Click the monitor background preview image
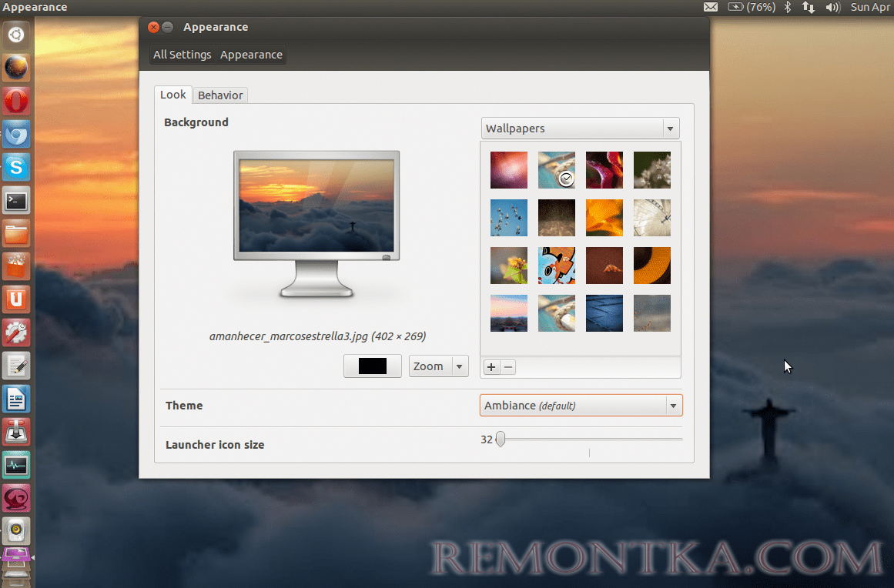 click(316, 205)
